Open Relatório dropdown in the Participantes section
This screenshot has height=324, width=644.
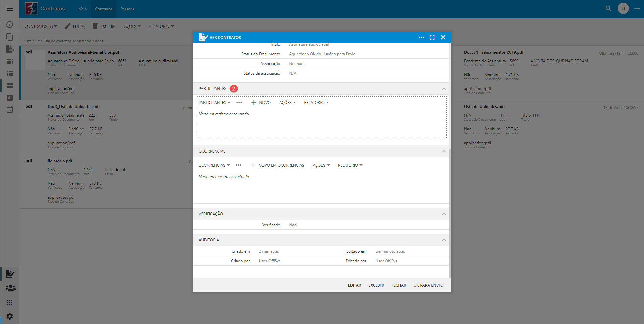click(316, 102)
